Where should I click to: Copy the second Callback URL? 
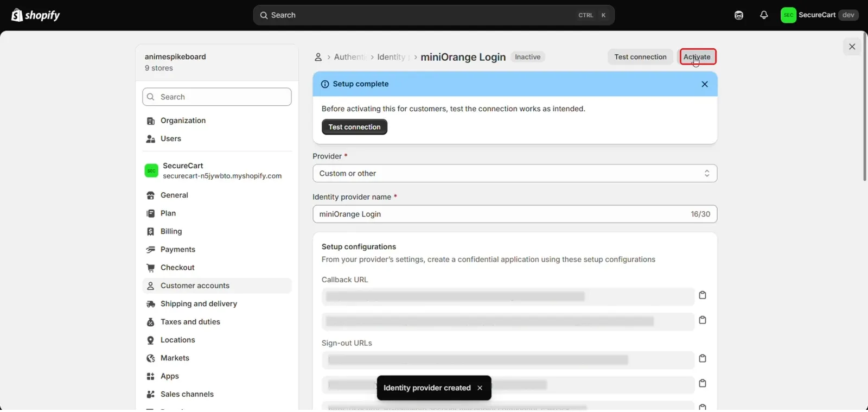[x=703, y=320]
